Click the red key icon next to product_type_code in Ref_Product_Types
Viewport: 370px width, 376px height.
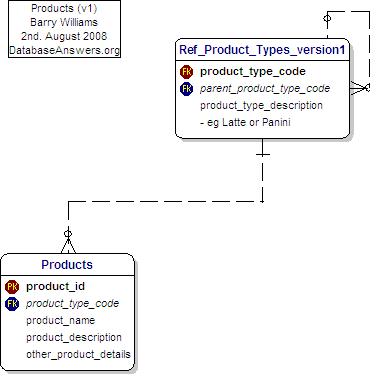[x=186, y=72]
